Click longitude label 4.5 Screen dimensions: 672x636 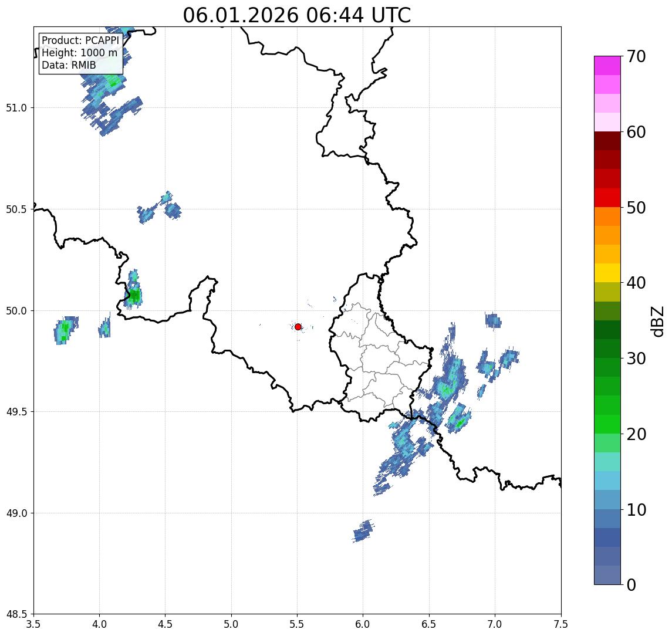click(166, 624)
